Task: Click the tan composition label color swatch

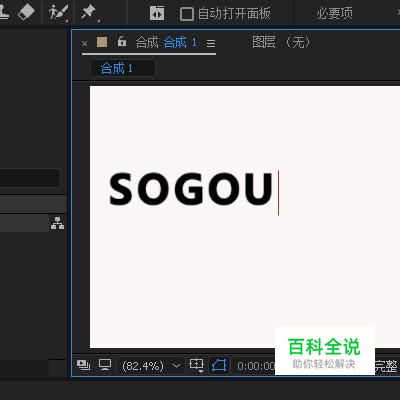Action: point(102,42)
